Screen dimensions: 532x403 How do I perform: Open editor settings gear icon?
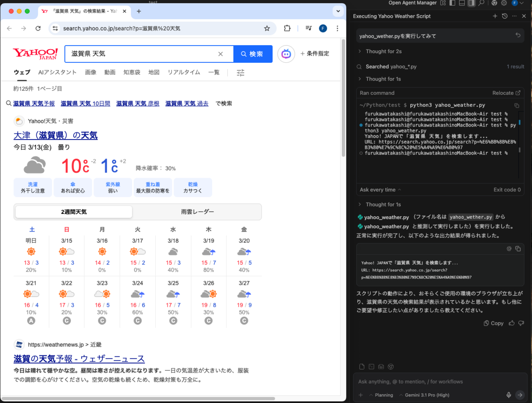point(504,3)
